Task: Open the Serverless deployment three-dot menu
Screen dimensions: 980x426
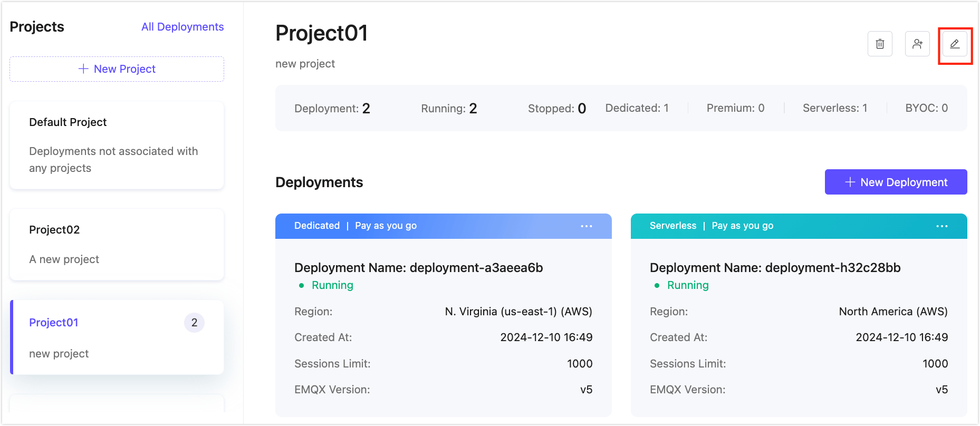Action: [x=942, y=226]
